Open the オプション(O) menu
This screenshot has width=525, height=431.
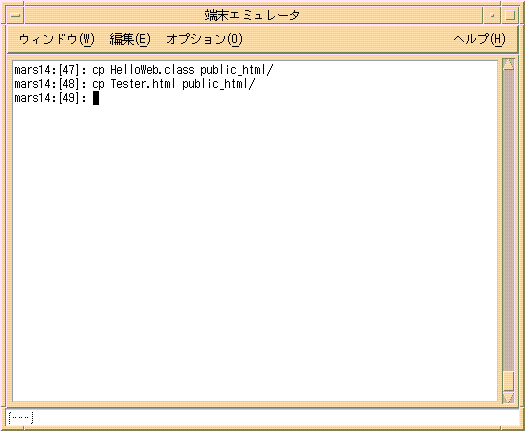pyautogui.click(x=204, y=40)
